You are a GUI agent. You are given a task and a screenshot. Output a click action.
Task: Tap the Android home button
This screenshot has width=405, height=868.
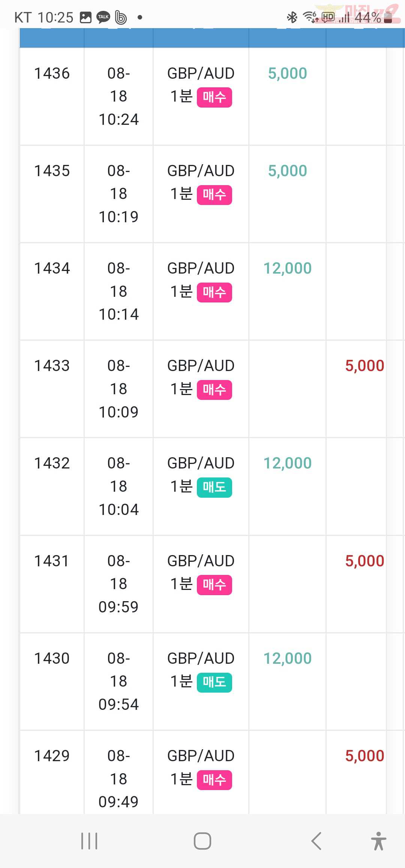tap(202, 841)
